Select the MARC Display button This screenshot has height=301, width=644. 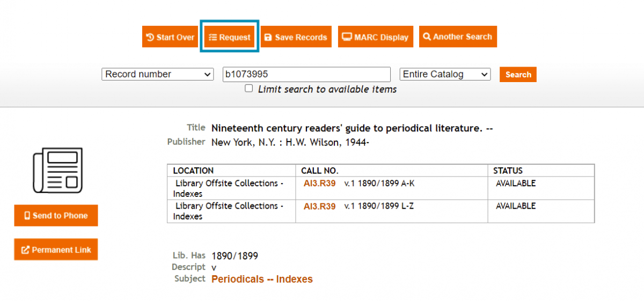pos(376,37)
